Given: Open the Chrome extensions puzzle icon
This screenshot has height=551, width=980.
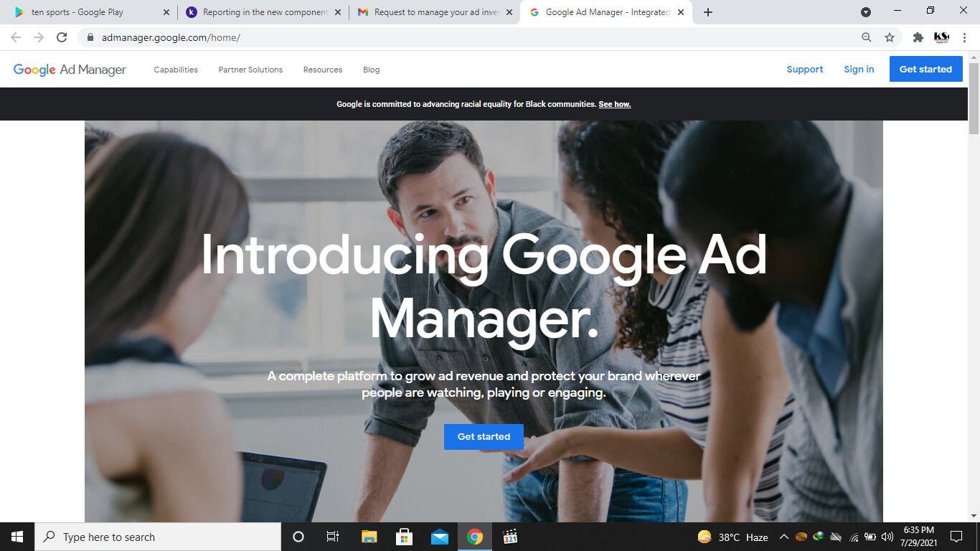Looking at the screenshot, I should 918,37.
